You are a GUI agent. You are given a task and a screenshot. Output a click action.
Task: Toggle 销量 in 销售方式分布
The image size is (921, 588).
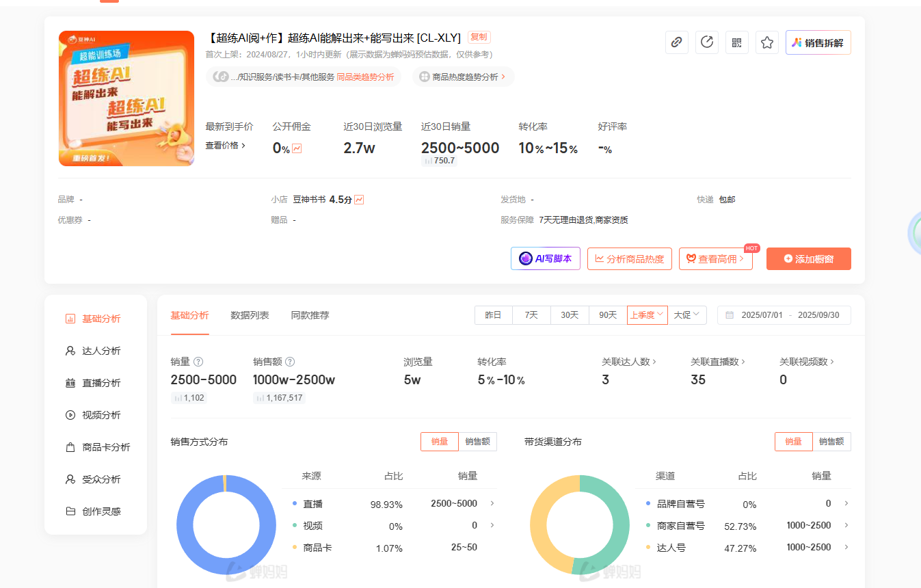tap(440, 442)
